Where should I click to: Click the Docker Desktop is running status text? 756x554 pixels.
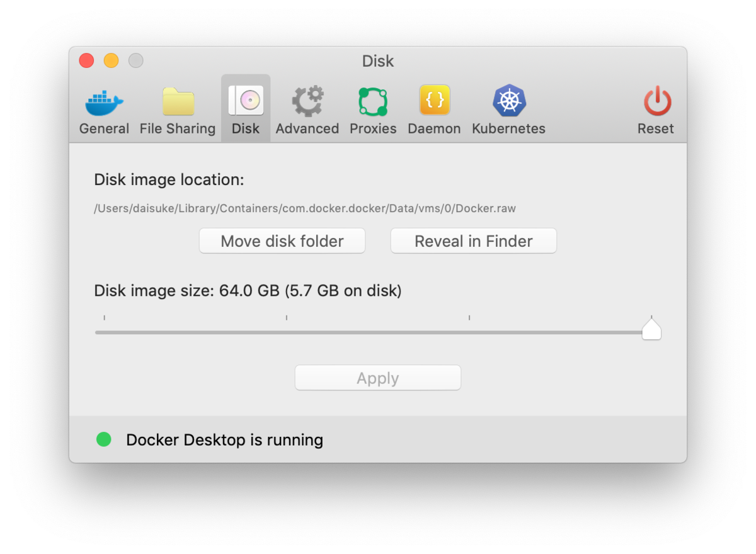tap(225, 439)
